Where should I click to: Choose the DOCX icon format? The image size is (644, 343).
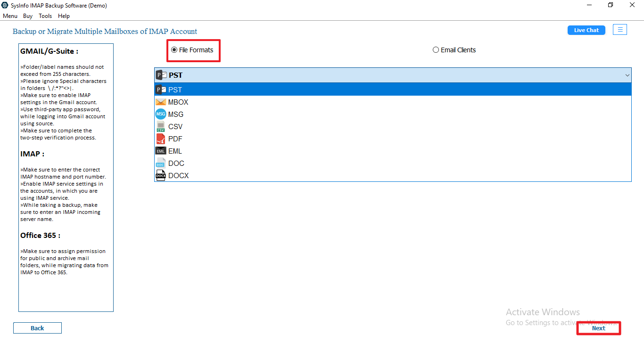[161, 175]
